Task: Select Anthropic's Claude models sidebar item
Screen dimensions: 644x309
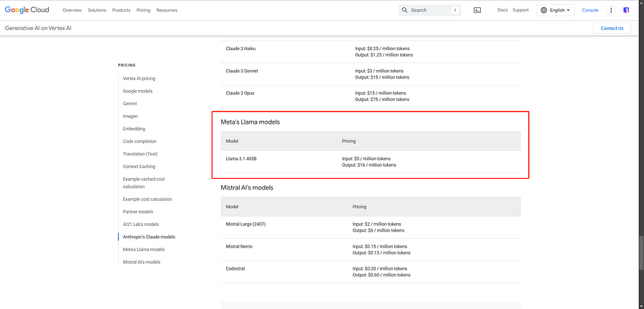Action: click(x=149, y=237)
